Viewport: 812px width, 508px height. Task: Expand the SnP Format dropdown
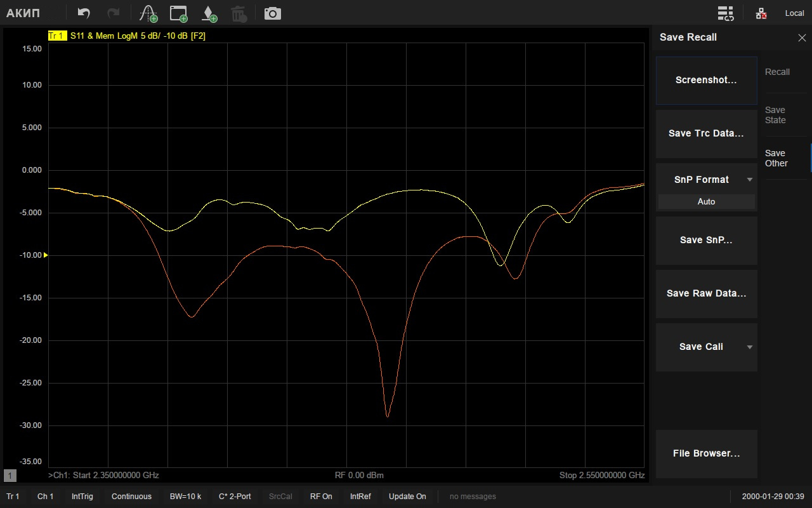click(749, 180)
